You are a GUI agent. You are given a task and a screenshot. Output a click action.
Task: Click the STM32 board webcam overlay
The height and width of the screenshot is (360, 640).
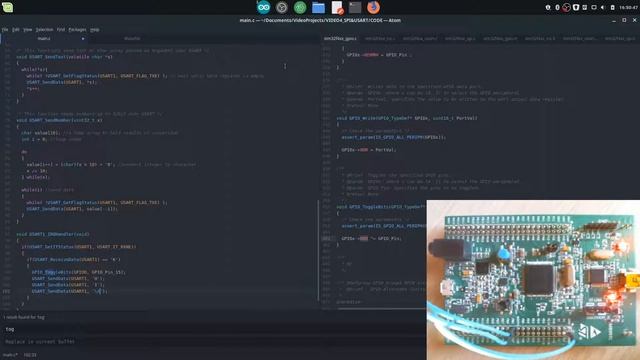[533, 280]
